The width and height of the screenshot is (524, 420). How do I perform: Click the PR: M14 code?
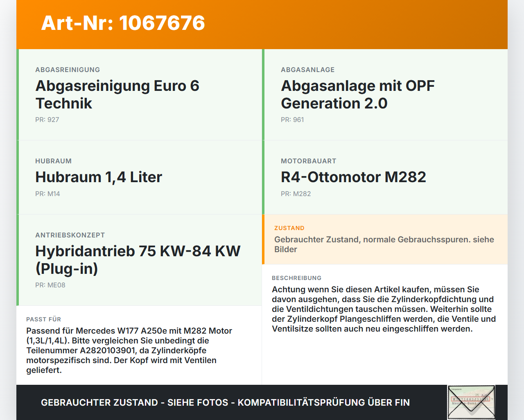47,194
